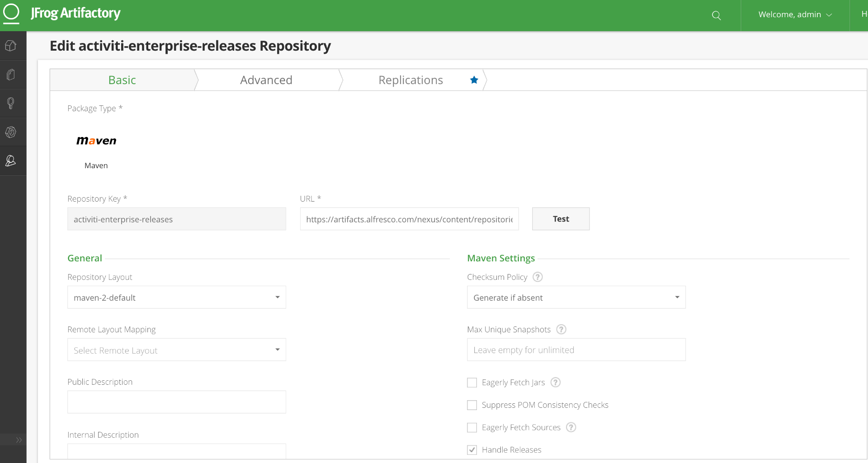Click the Maven Settings section heading
The image size is (868, 463).
(x=501, y=258)
